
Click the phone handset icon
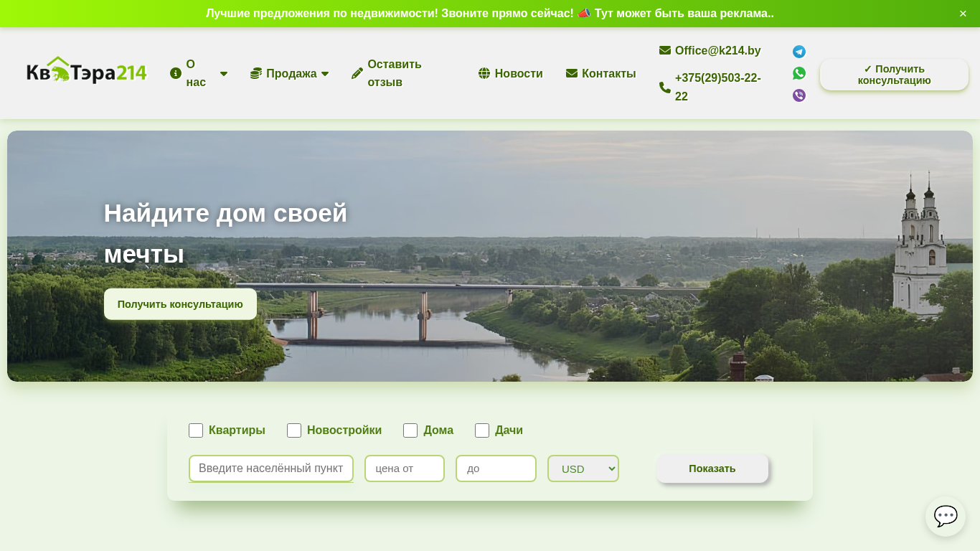click(x=665, y=88)
